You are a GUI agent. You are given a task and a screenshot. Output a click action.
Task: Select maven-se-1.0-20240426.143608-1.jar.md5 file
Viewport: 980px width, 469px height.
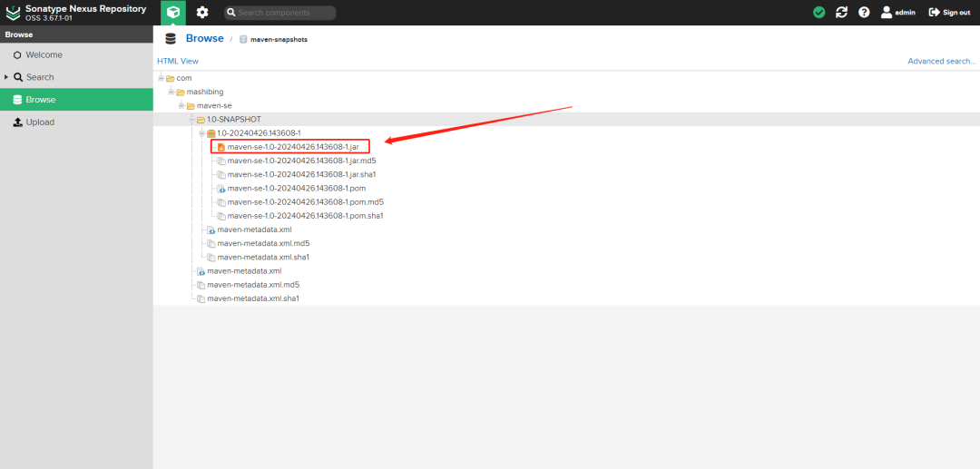(x=302, y=161)
